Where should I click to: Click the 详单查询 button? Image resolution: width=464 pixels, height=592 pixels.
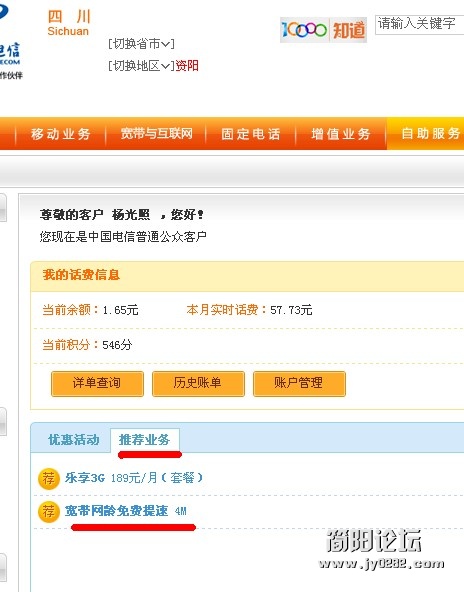[x=97, y=383]
